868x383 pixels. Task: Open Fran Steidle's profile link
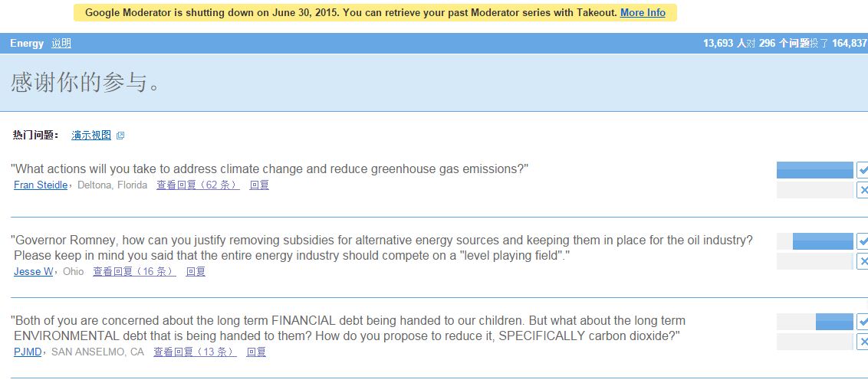pos(41,185)
